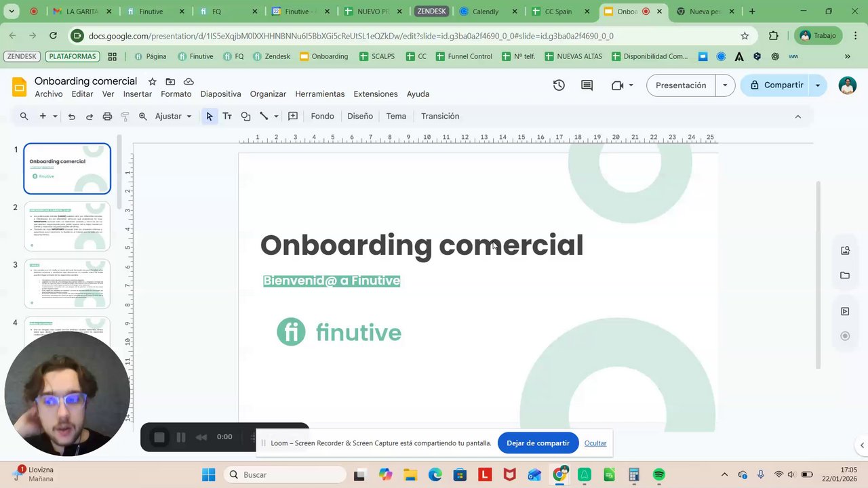
Task: Open Compartir quick actions arrow
Action: tap(818, 85)
